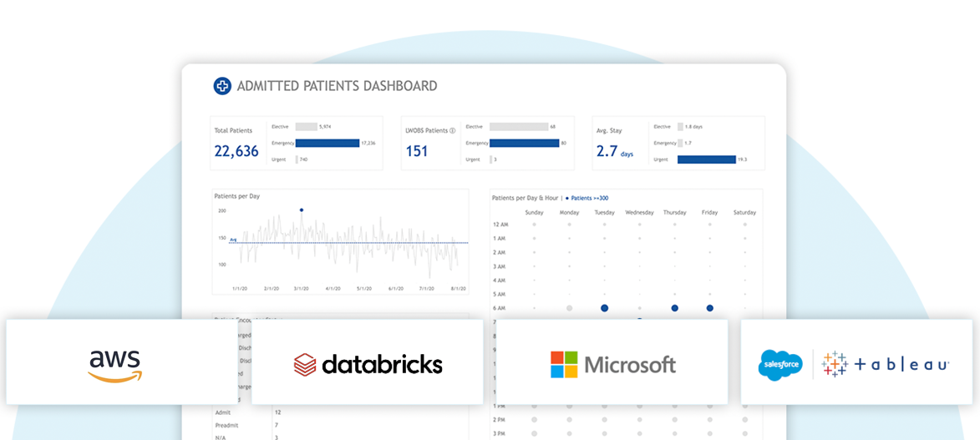Click the 'Avg. Stay' label
This screenshot has width=980, height=440.
(609, 130)
